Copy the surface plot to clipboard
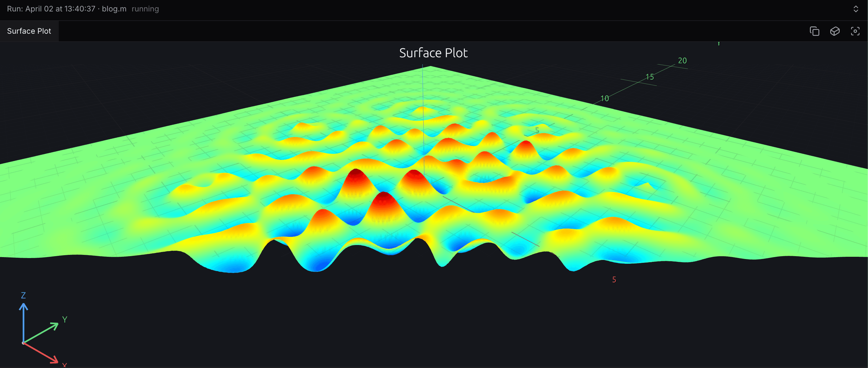 [x=815, y=31]
